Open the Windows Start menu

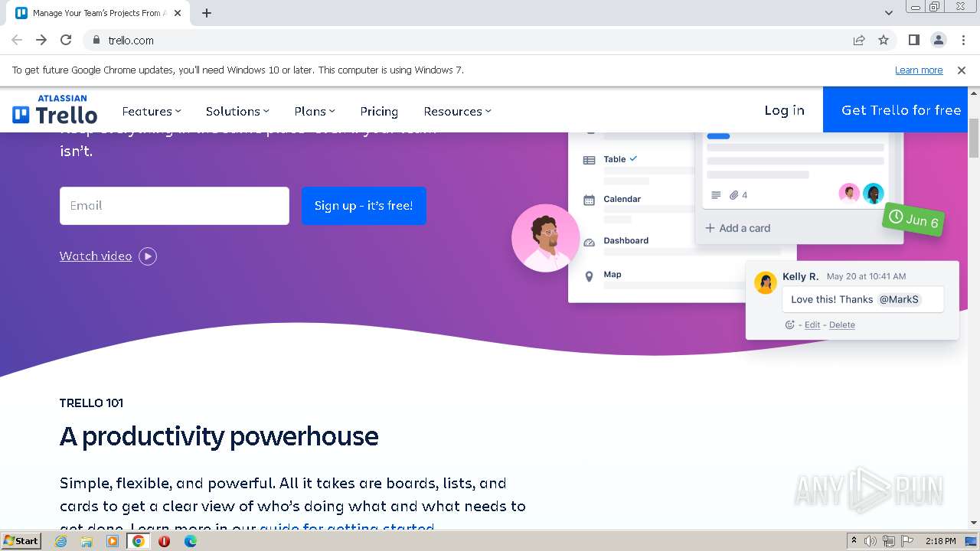pos(21,541)
